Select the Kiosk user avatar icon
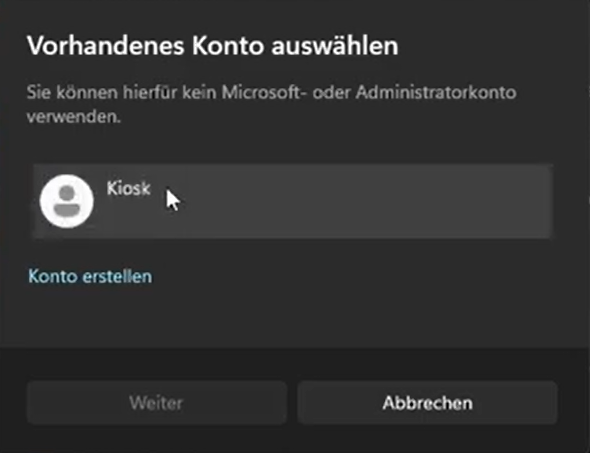Screen dimensions: 590x453 tap(67, 201)
